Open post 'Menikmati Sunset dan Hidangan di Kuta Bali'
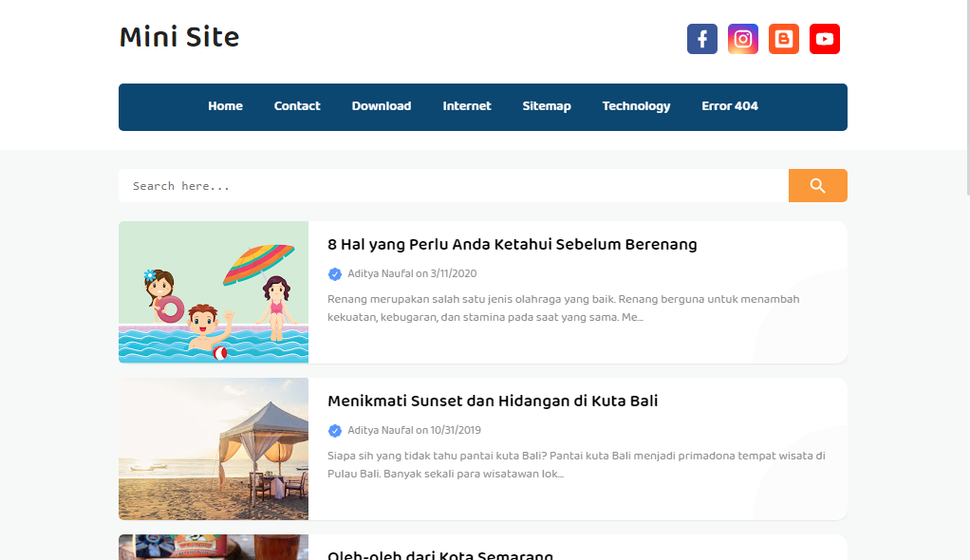The height and width of the screenshot is (560, 970). 493,401
